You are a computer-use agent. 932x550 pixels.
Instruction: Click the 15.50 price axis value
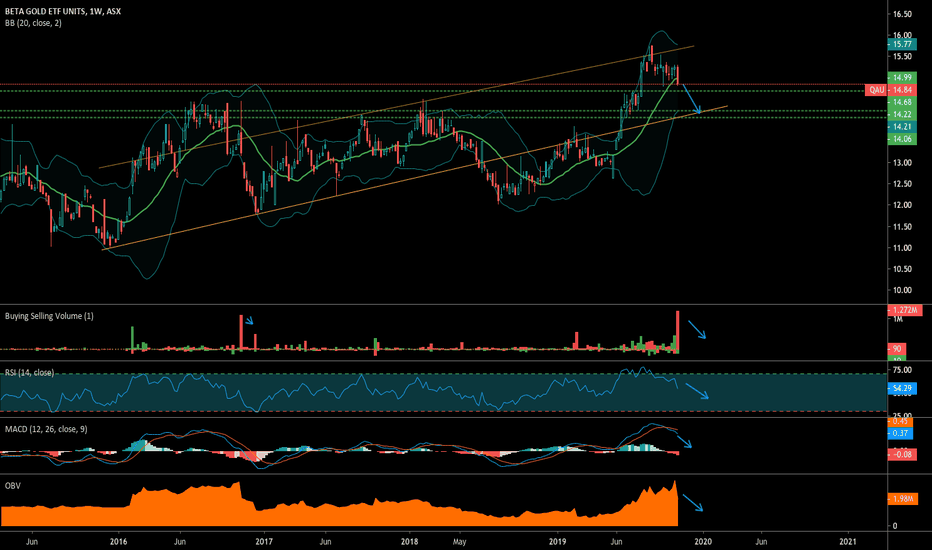(x=902, y=56)
